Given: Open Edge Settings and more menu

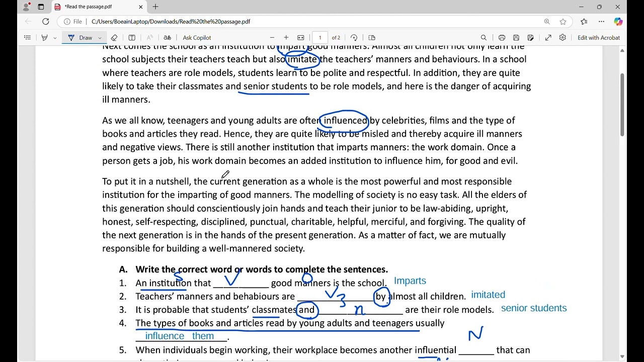Looking at the screenshot, I should coord(601,22).
